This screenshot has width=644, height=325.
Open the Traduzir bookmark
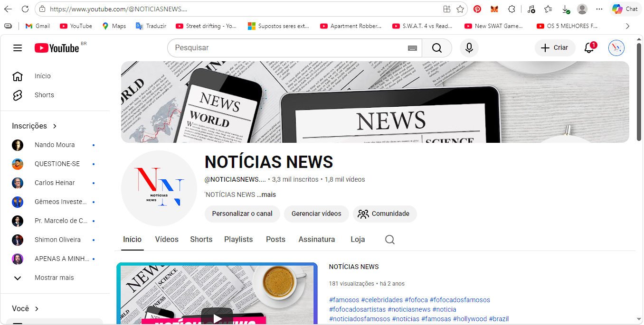151,26
